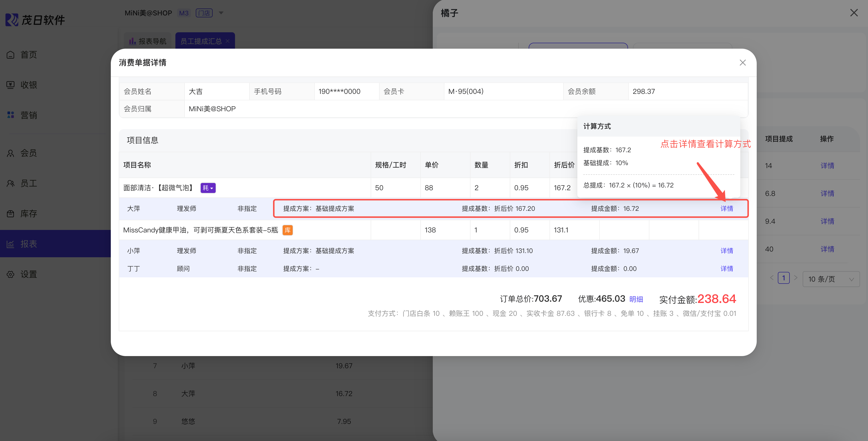Click the 门店 store tag
The image size is (868, 441).
pos(204,13)
